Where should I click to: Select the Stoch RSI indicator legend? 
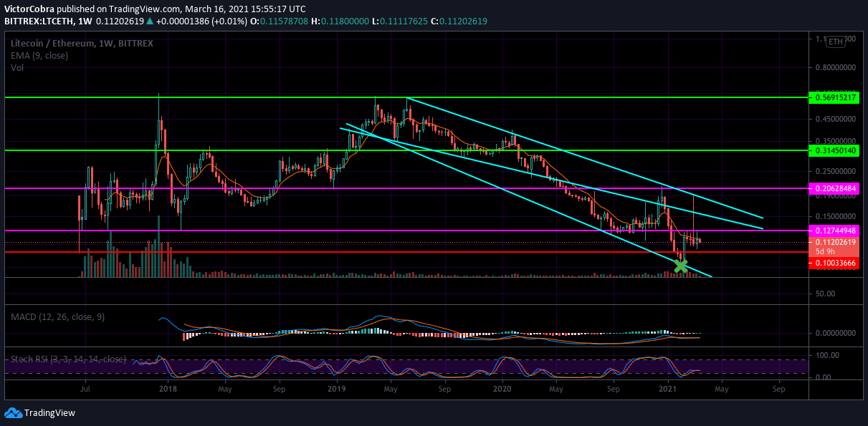69,359
